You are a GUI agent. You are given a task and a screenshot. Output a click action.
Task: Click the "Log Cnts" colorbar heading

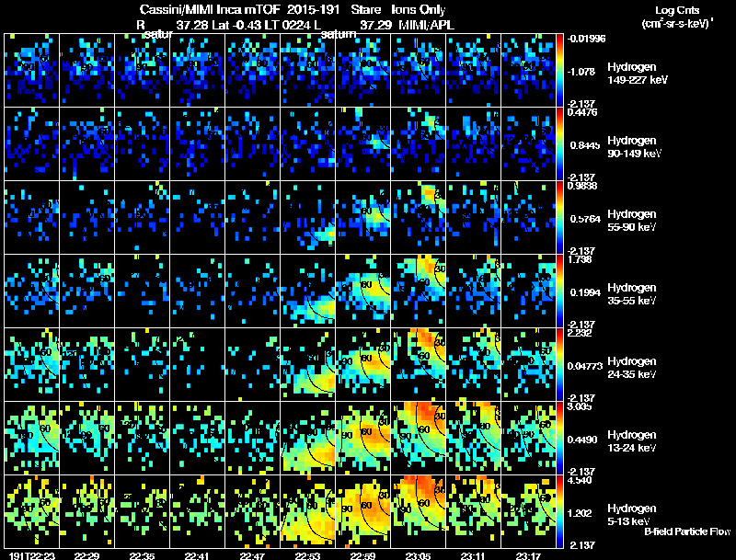677,10
